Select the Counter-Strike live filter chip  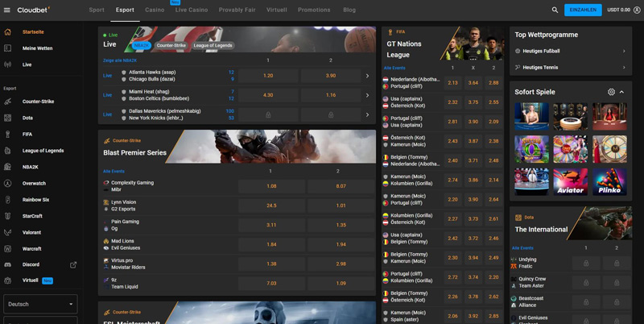click(171, 46)
